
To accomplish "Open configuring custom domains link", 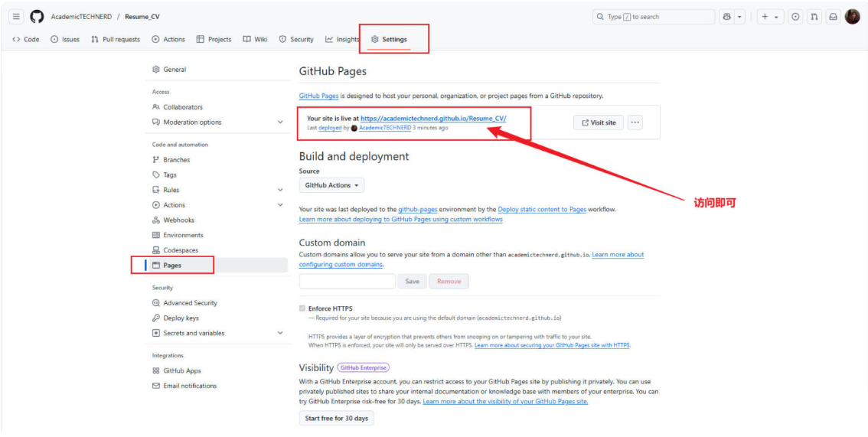I will coord(341,264).
